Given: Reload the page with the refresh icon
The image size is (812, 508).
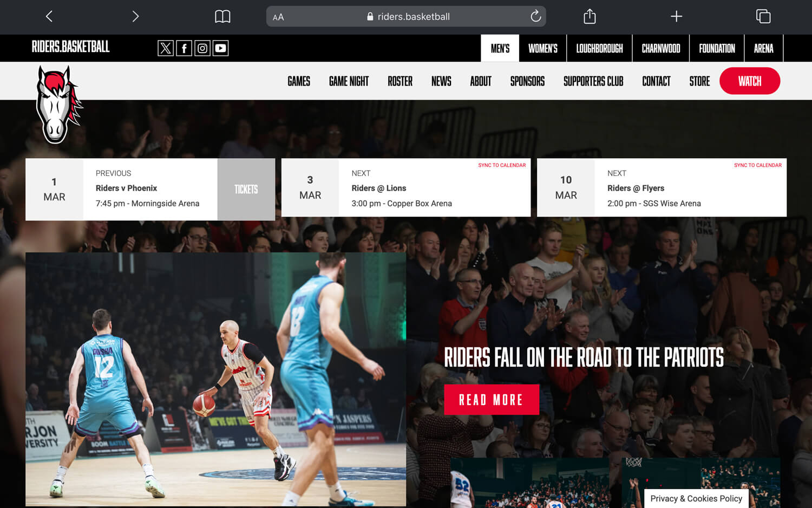Looking at the screenshot, I should coord(535,16).
